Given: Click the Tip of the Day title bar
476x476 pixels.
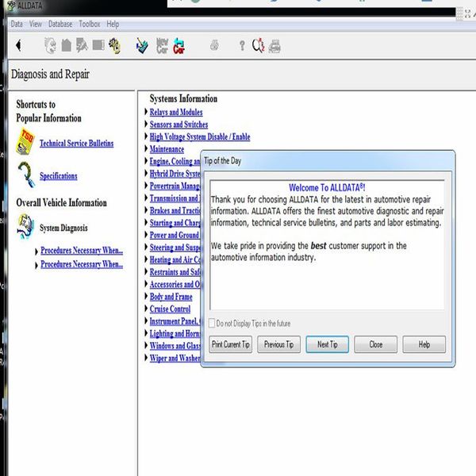Looking at the screenshot, I should coord(328,160).
